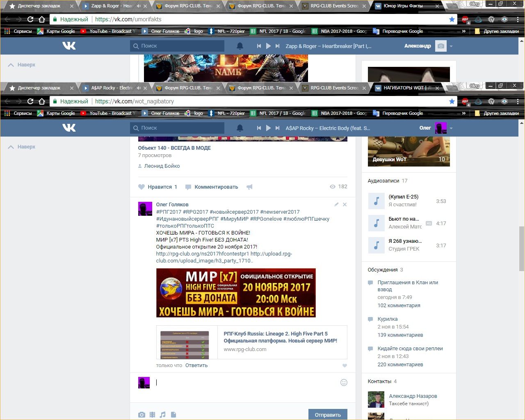Screen dimensions: 525x420
Task: Mute the Zapp & Roger tab audio icon
Action: 139,6
